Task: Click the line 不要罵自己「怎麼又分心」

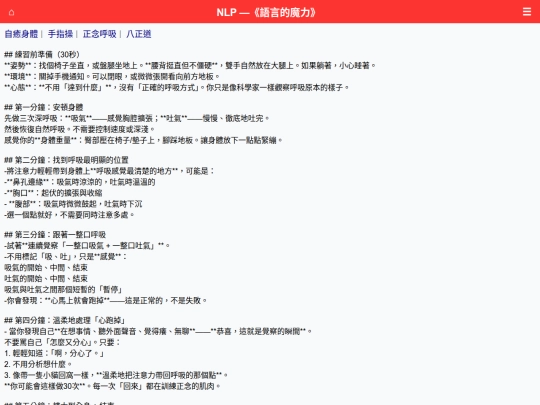Action: coord(62,342)
